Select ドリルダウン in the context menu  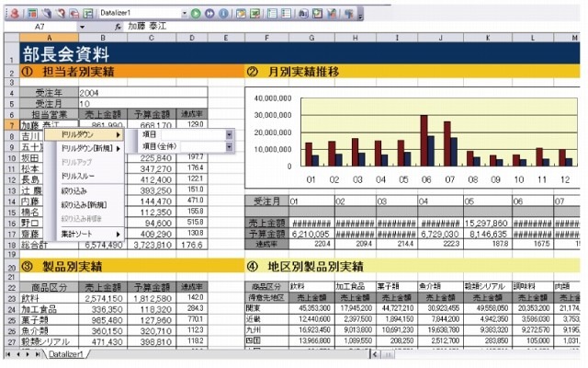[x=85, y=134]
